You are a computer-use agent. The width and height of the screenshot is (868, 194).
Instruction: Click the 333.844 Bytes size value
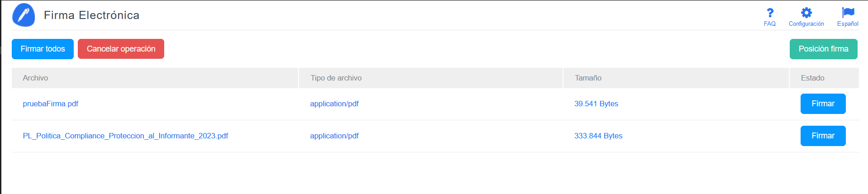[598, 136]
